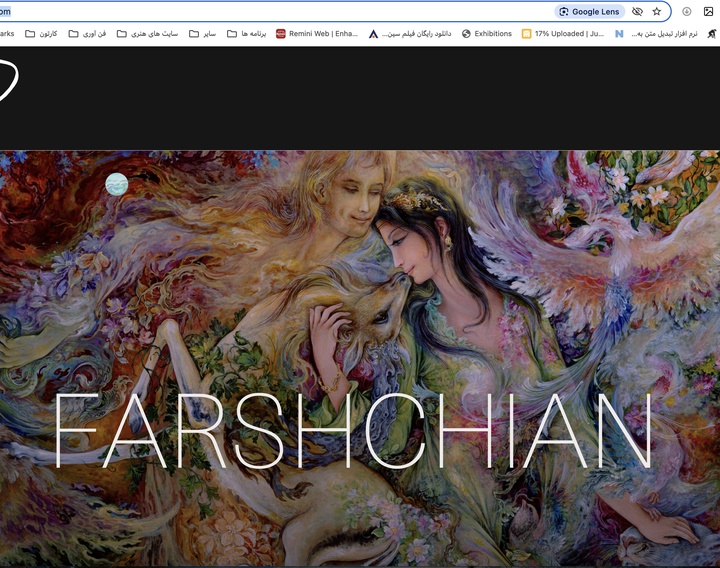This screenshot has height=568, width=720.
Task: Open the 17% Uploaded bookmark
Action: click(563, 34)
